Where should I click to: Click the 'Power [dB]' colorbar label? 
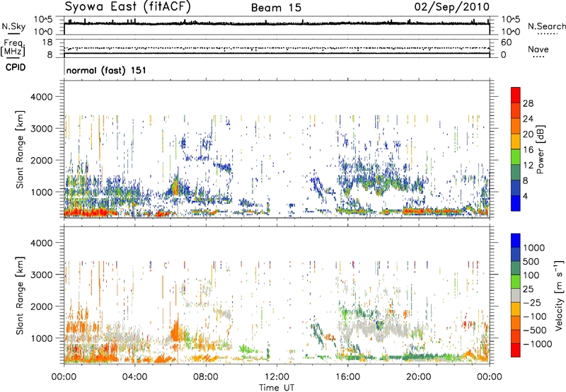pyautogui.click(x=540, y=149)
